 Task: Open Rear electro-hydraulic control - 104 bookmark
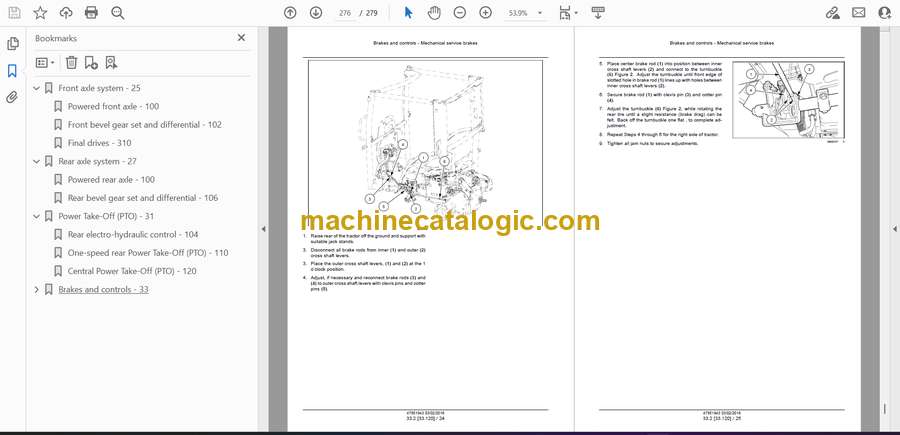133,235
